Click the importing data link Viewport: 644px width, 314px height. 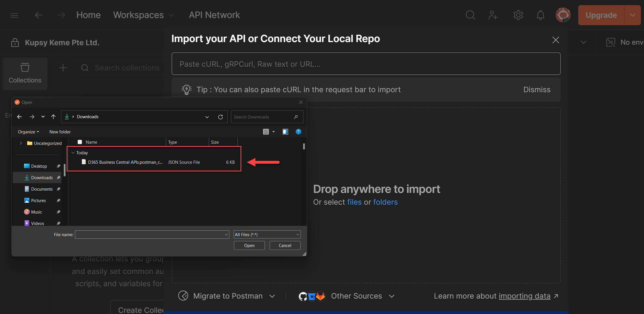pyautogui.click(x=524, y=296)
